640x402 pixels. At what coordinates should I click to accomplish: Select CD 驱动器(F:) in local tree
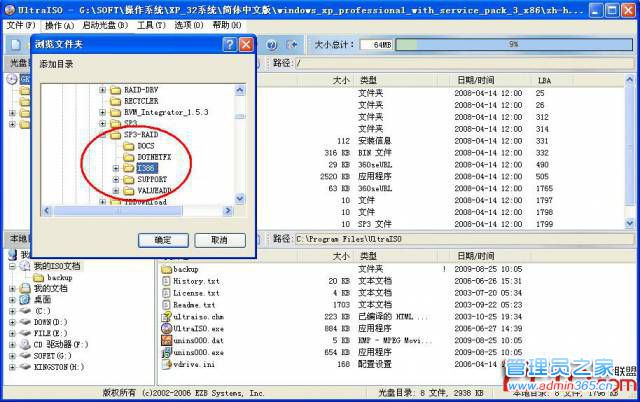tap(60, 344)
